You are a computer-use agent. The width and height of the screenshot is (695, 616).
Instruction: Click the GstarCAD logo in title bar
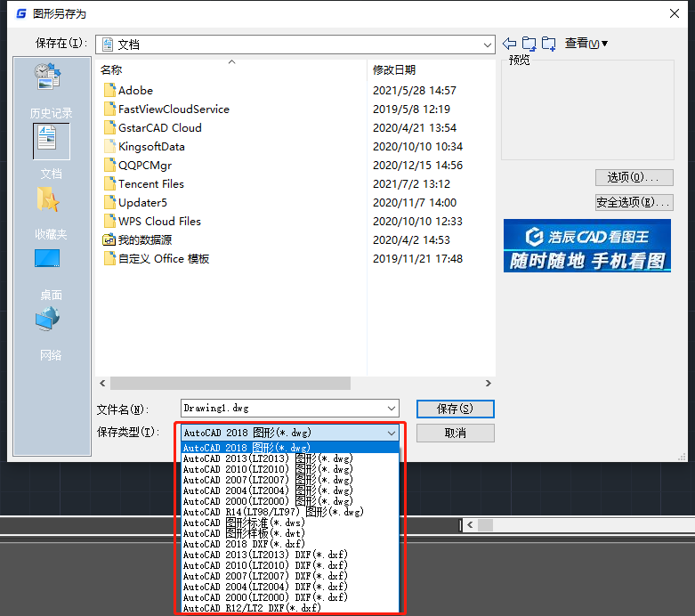point(20,13)
